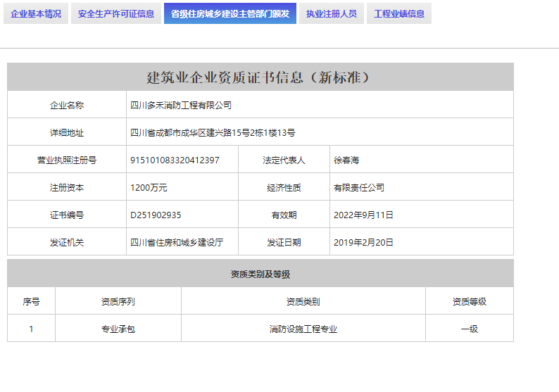Click business license number 915101083320412397
Viewport: 559px width, 392px height.
coord(175,160)
